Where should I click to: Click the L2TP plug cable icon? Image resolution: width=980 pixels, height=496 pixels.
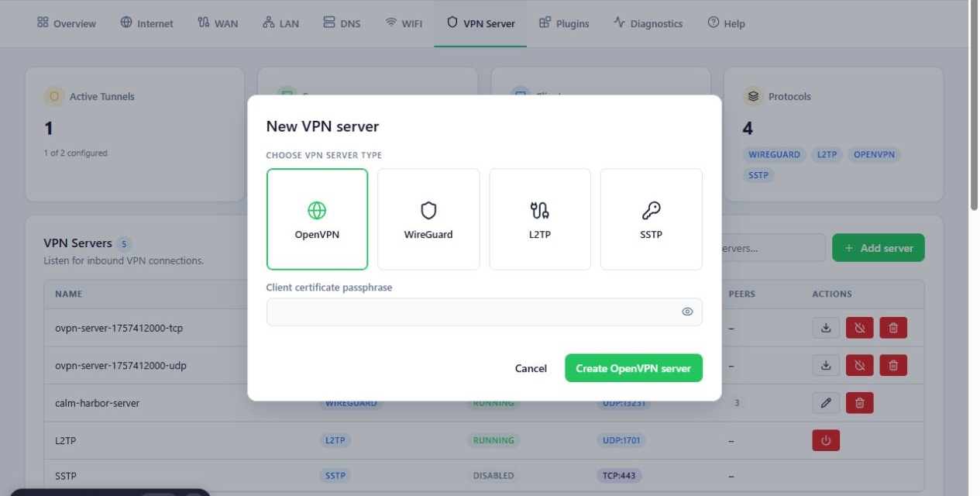pos(540,210)
